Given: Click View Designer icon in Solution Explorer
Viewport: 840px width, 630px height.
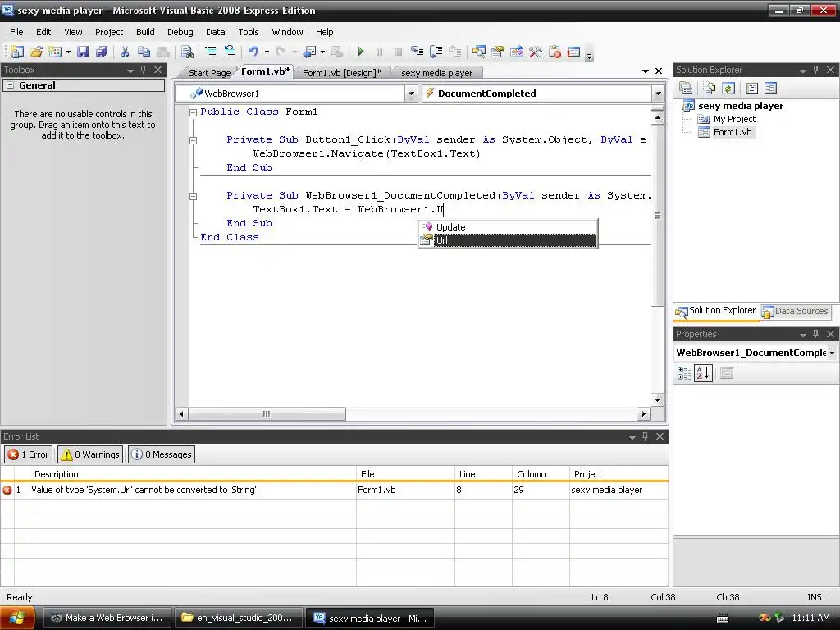Looking at the screenshot, I should [x=771, y=88].
